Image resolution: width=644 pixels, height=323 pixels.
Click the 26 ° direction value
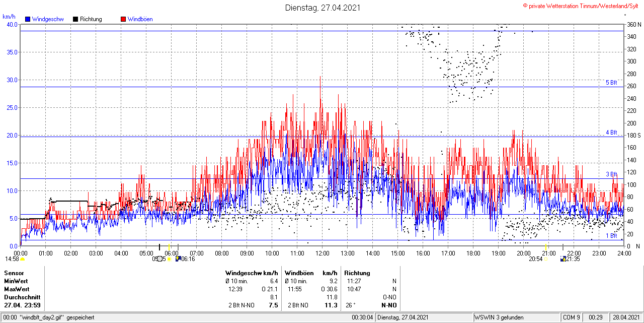pos(351,305)
